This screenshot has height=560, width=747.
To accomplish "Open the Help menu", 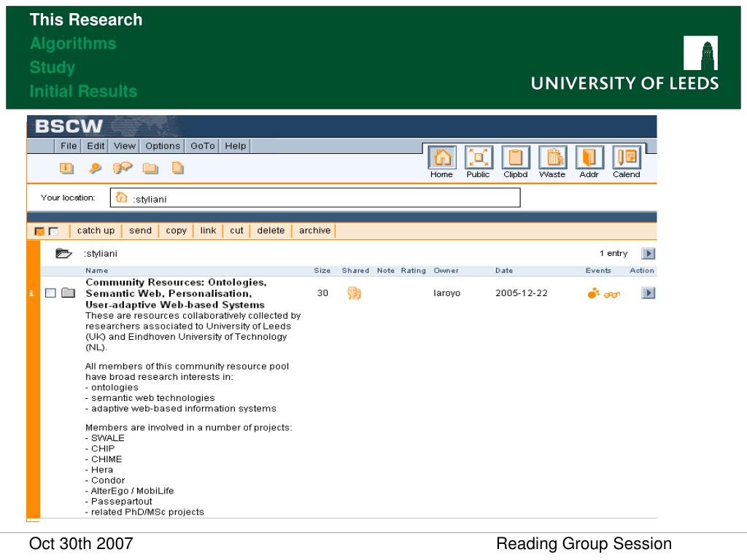I will point(236,146).
